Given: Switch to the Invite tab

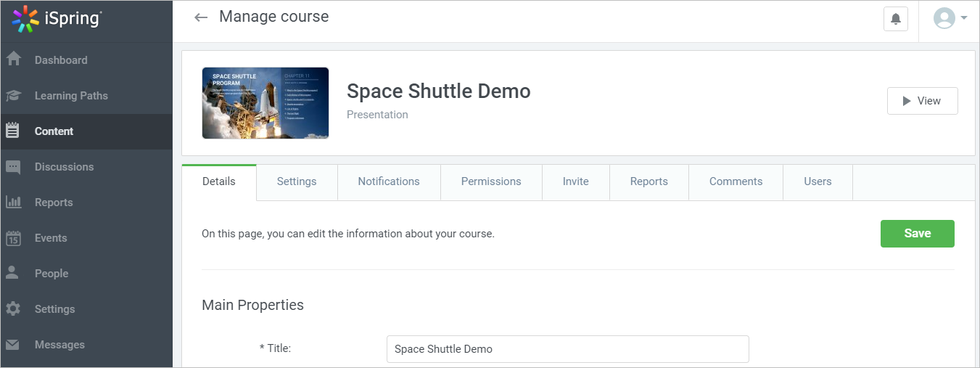Looking at the screenshot, I should (576, 182).
